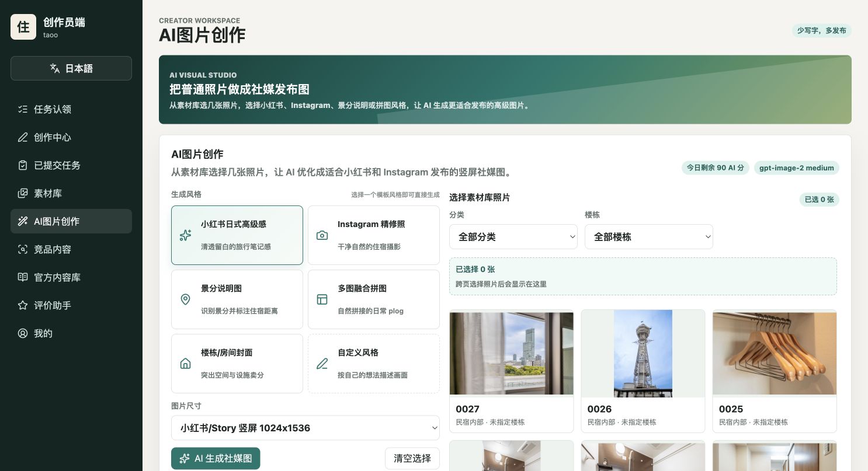Click the 已选 0 张 badge

819,200
